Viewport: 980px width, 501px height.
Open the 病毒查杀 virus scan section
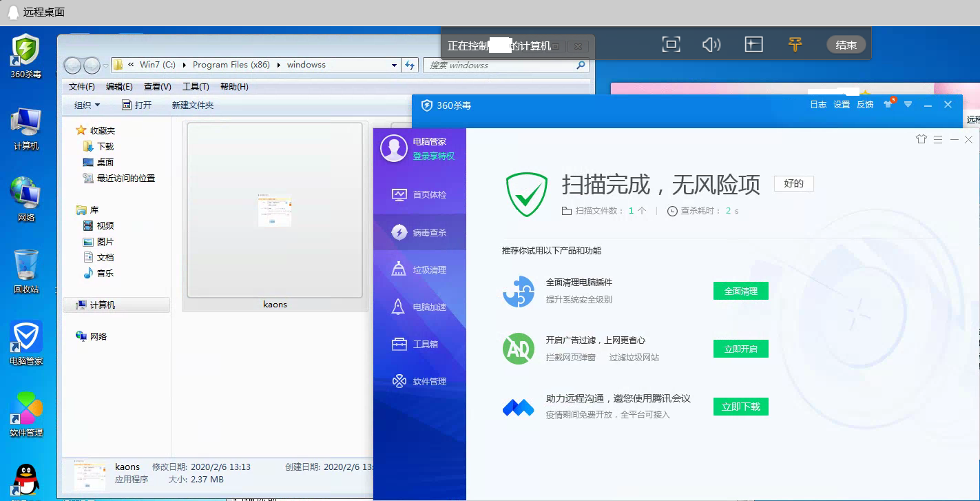(x=419, y=232)
